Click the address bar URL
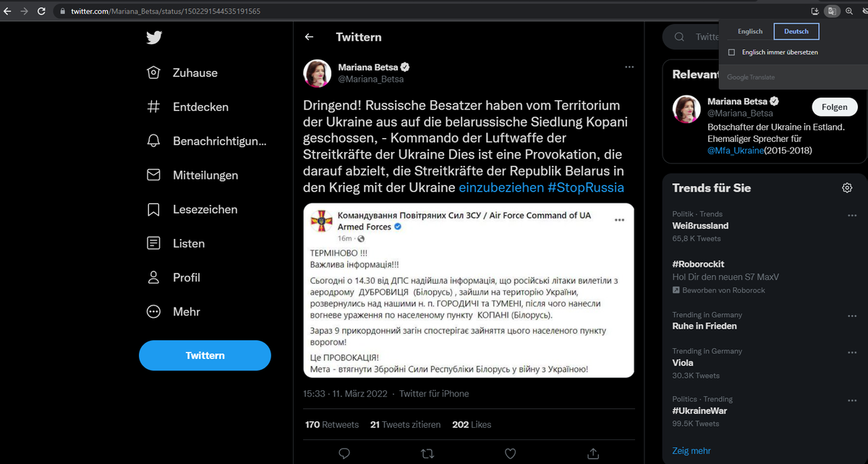868x464 pixels. pos(166,11)
